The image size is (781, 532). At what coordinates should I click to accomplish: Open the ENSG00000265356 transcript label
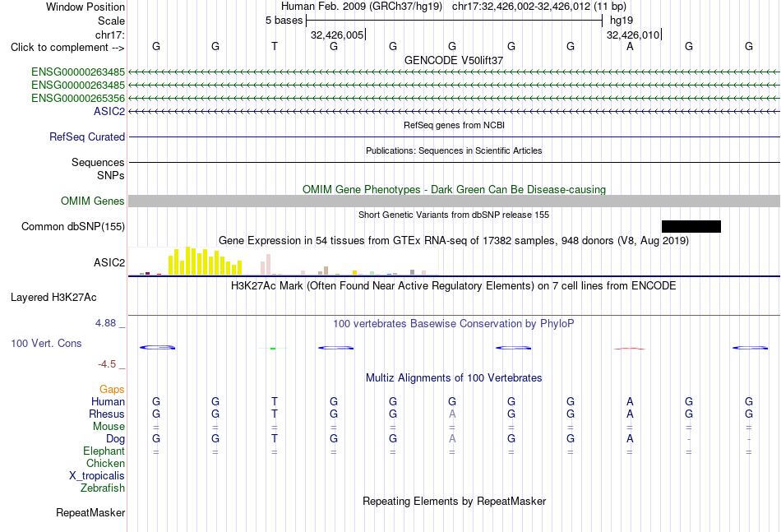pos(78,98)
